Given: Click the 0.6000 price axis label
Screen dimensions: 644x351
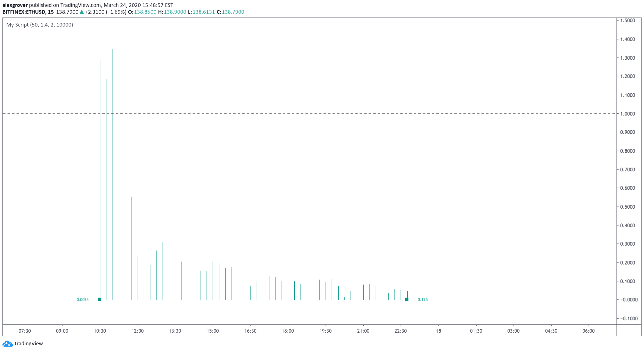Looking at the screenshot, I should tap(628, 188).
